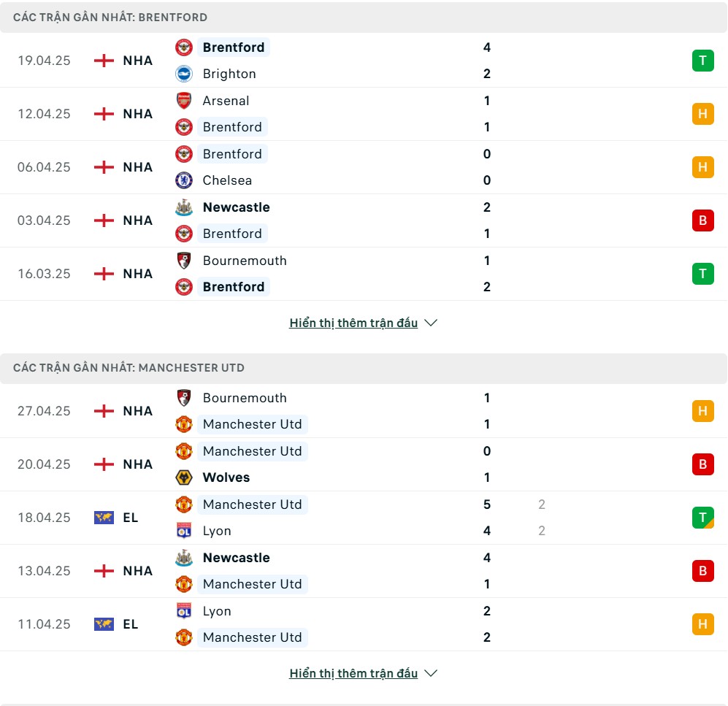Click the Wolves team name link
728x706 pixels.
[x=226, y=477]
